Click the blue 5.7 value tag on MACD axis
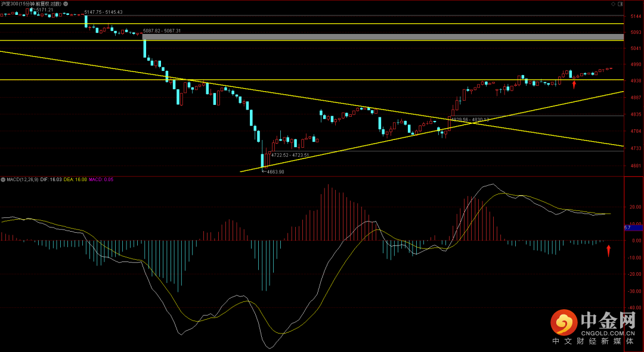The image size is (644, 352). (x=632, y=228)
